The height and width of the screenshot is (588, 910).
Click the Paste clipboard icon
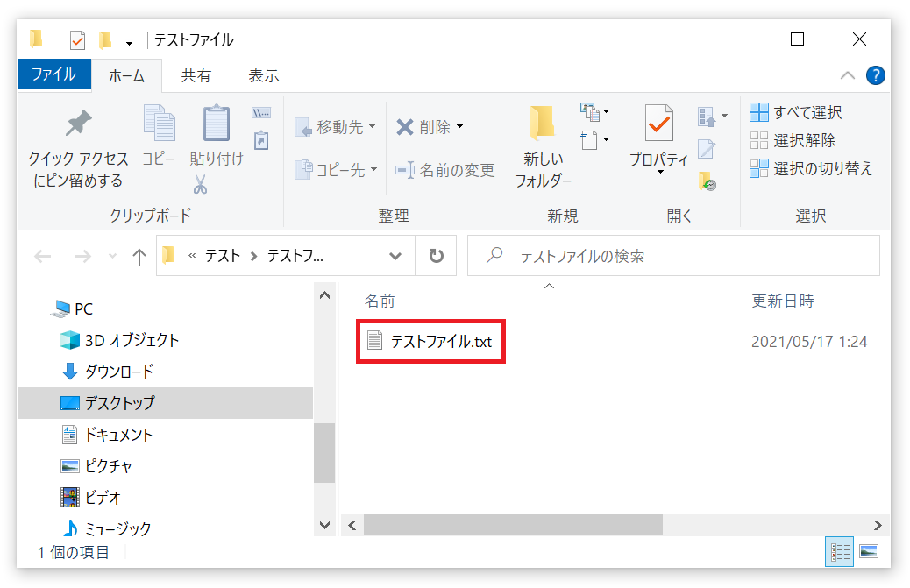(216, 124)
